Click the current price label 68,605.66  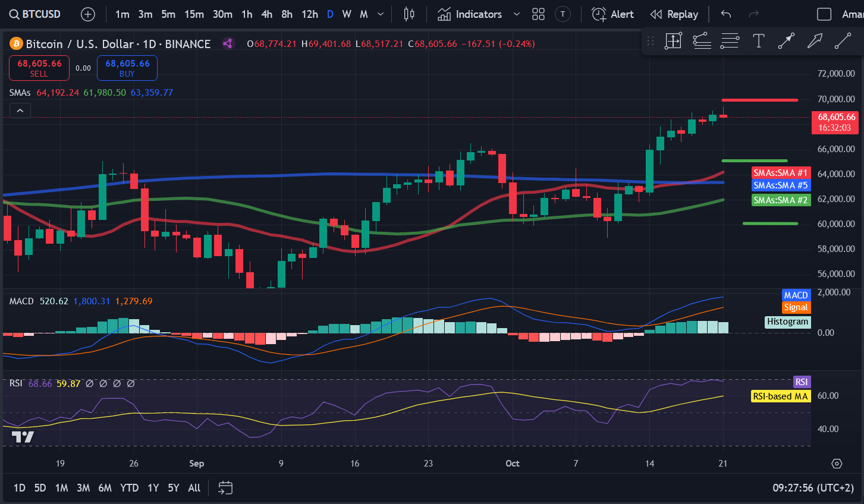[x=835, y=122]
